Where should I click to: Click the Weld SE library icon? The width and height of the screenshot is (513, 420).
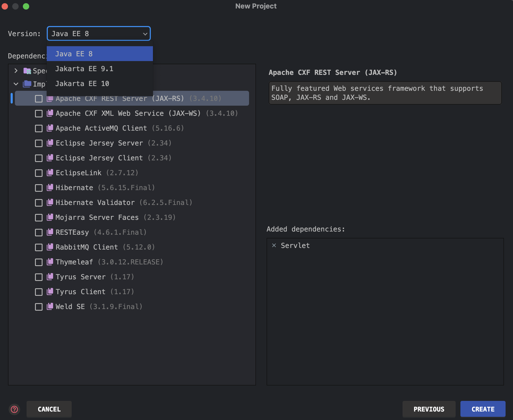pos(50,307)
